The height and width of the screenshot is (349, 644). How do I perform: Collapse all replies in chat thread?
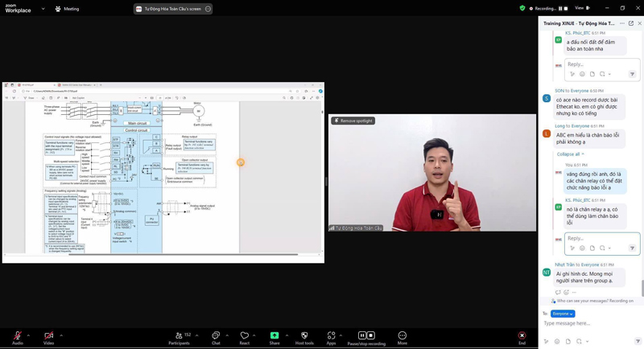[569, 154]
